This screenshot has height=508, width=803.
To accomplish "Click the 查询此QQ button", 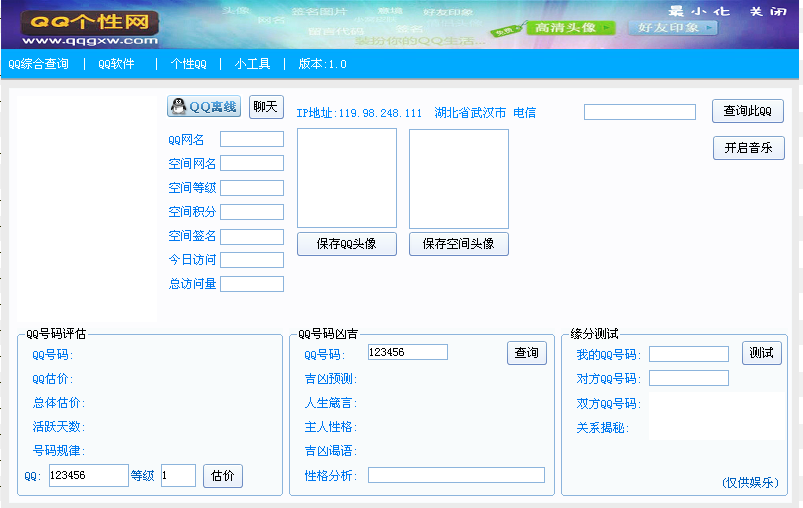I will pyautogui.click(x=748, y=111).
